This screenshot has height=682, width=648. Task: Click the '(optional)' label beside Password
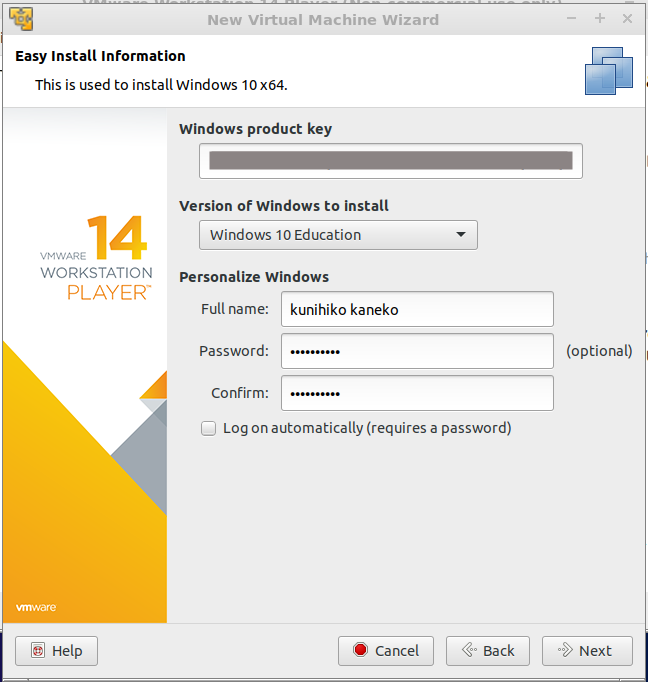(599, 351)
